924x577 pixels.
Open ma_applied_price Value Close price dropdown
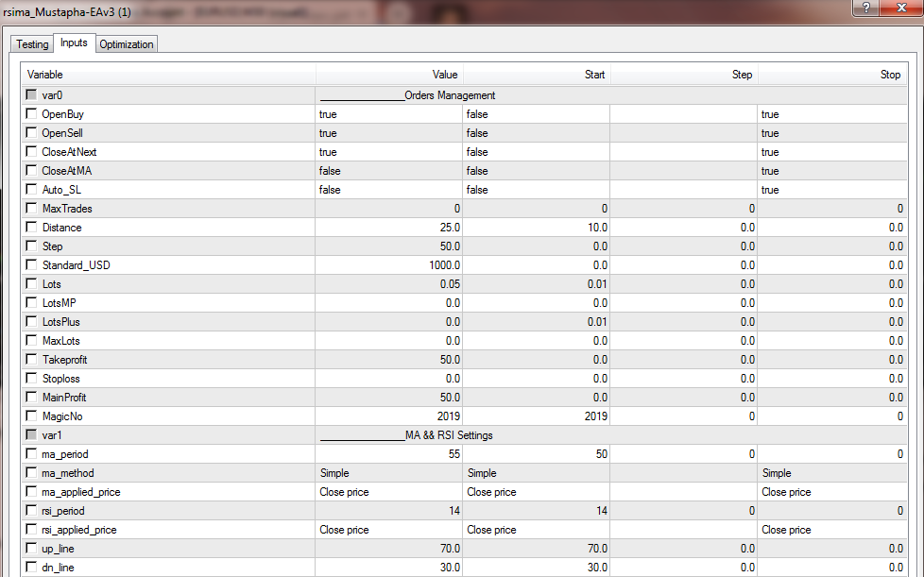coord(388,492)
